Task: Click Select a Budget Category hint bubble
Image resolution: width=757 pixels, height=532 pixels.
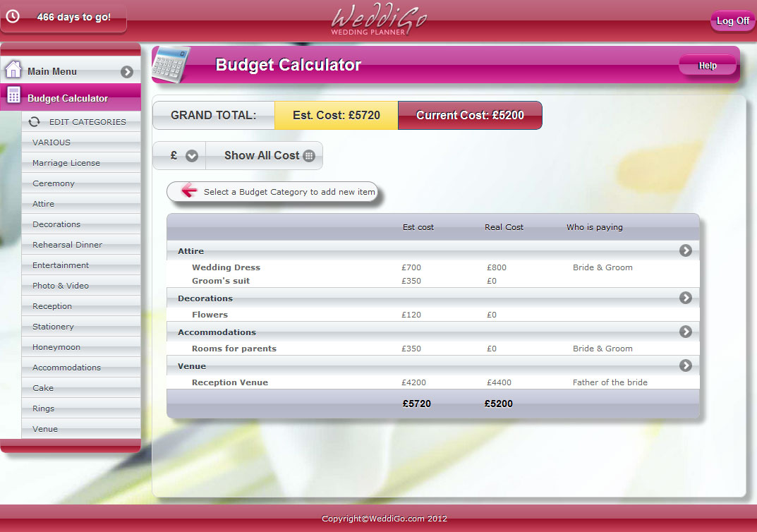Action: (273, 192)
